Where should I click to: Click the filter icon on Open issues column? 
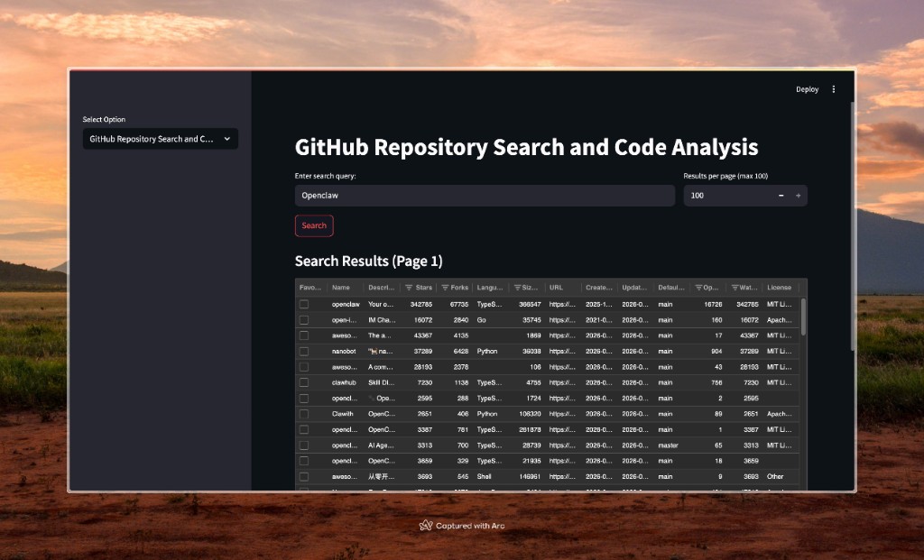point(698,288)
